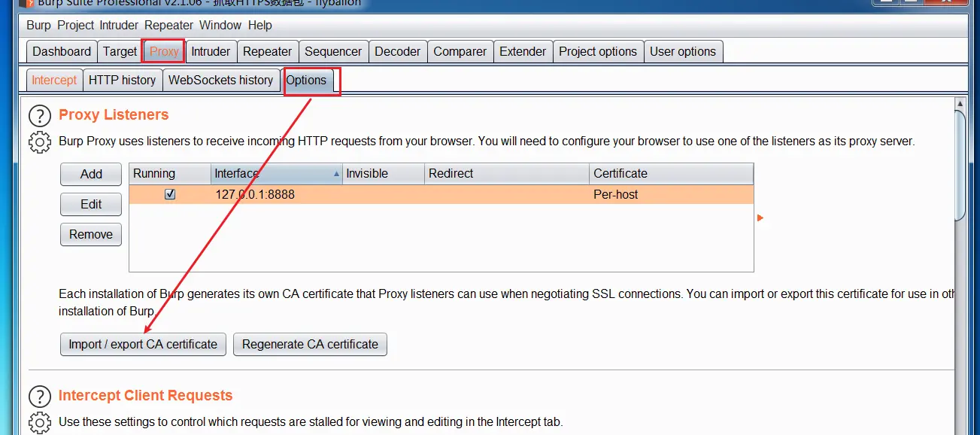This screenshot has width=980, height=435.
Task: Open the Burp menu
Action: (x=38, y=25)
